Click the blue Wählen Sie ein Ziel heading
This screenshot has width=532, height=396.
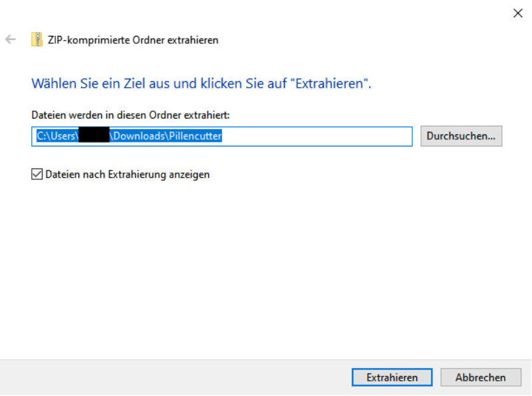coord(201,84)
